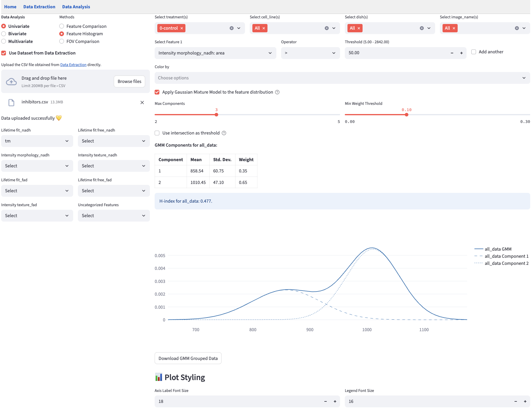Click the Browse files button
Screen dimensions: 532x410
[x=129, y=81]
